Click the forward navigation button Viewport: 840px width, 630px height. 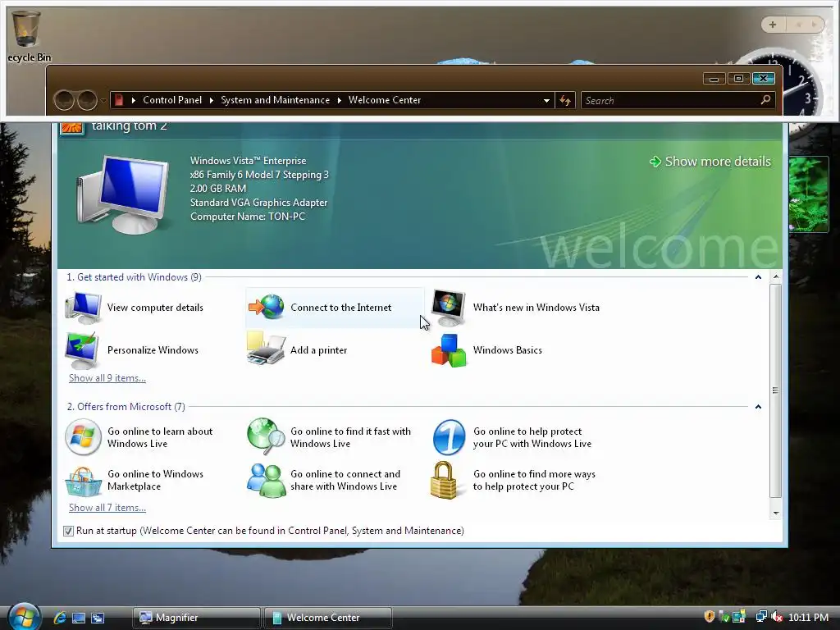87,100
